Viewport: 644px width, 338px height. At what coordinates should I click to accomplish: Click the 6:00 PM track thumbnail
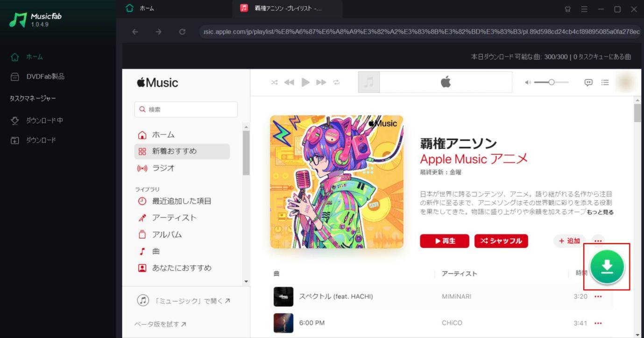[283, 323]
